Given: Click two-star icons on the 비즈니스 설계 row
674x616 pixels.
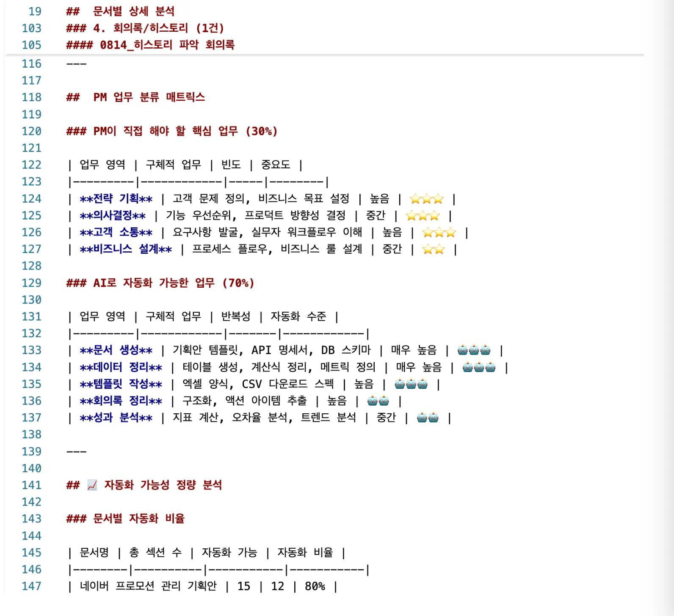Looking at the screenshot, I should pos(434,249).
